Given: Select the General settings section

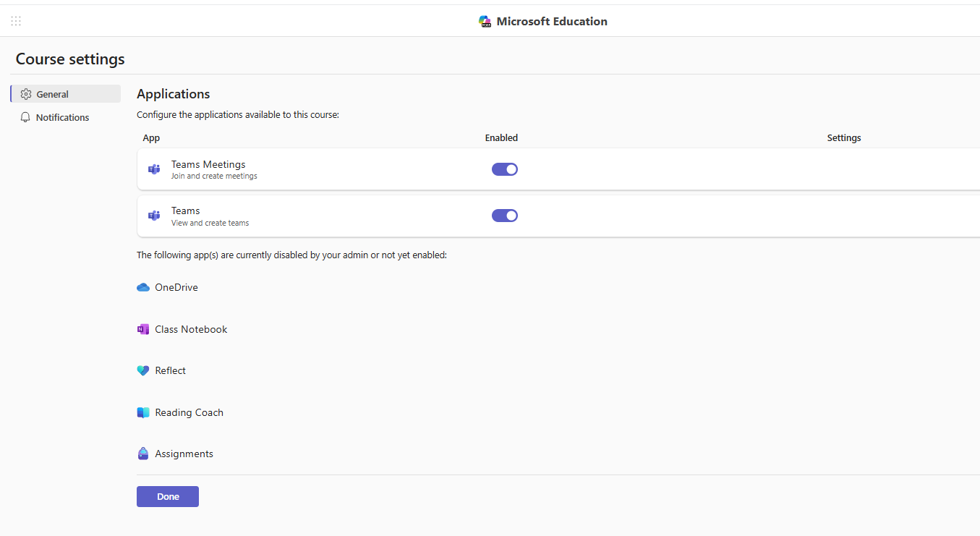Looking at the screenshot, I should click(x=51, y=93).
